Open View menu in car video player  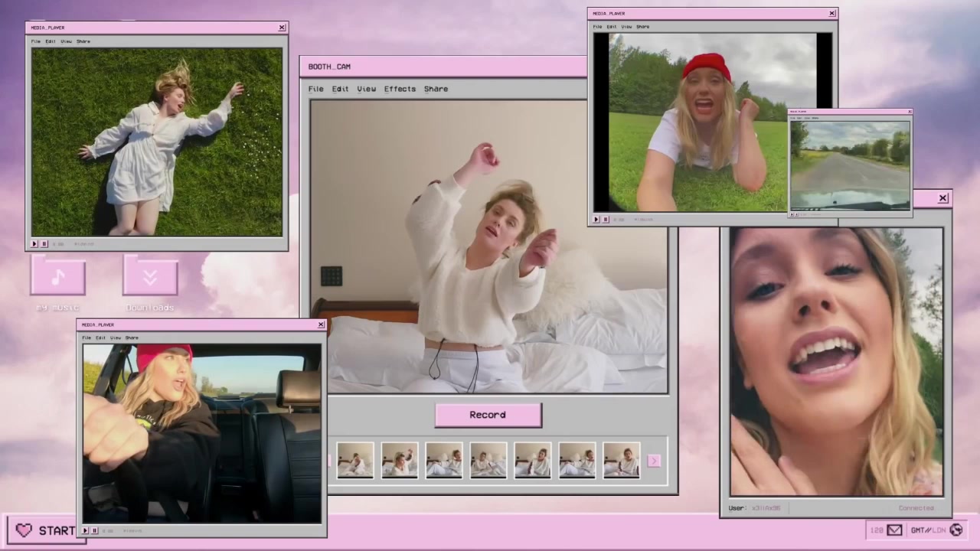tap(115, 337)
